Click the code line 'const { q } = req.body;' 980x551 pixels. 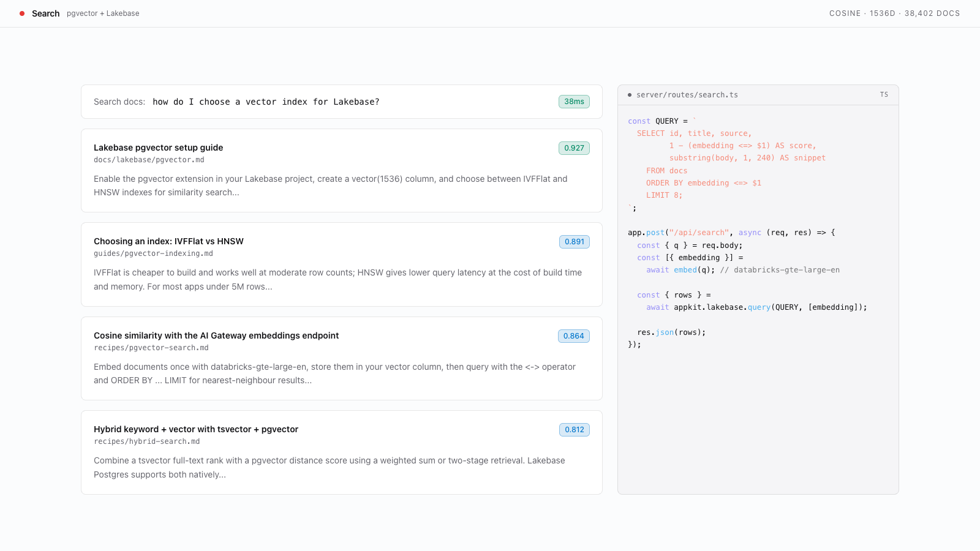(x=690, y=246)
